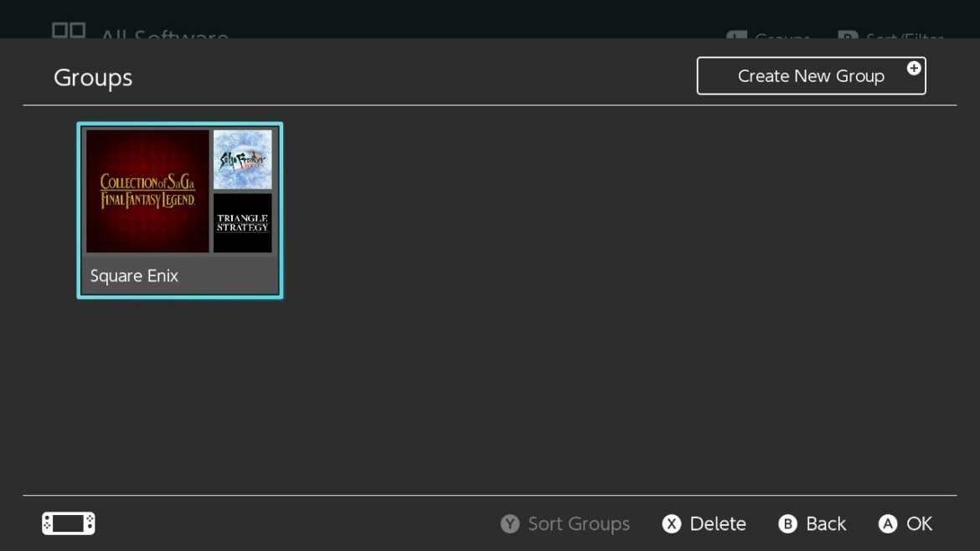Confirm with OK in the bottom bar
Image resolution: width=980 pixels, height=551 pixels.
917,523
